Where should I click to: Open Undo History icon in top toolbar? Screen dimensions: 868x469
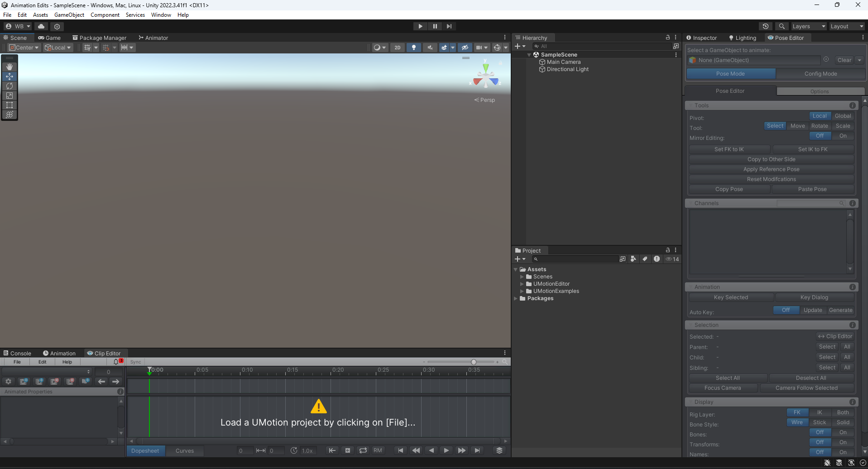click(x=766, y=26)
